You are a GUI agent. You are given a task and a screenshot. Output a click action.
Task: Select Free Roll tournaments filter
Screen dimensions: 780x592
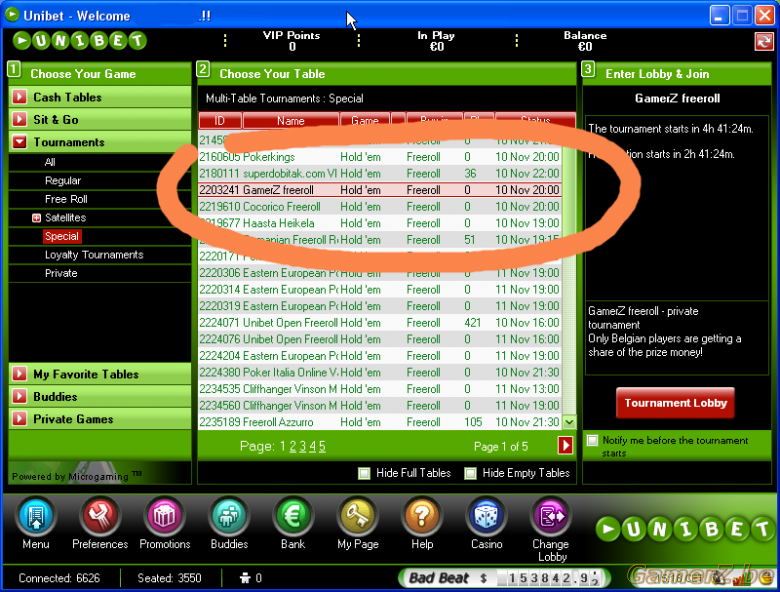click(x=66, y=199)
